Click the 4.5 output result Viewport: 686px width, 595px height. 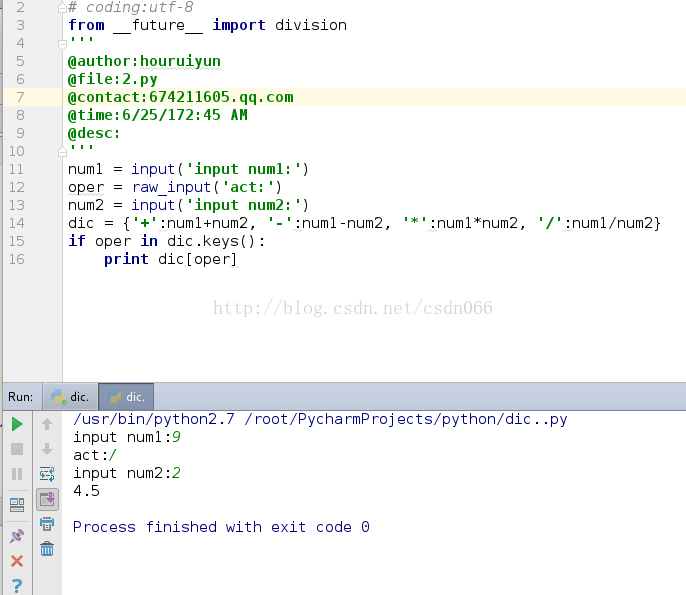(86, 491)
